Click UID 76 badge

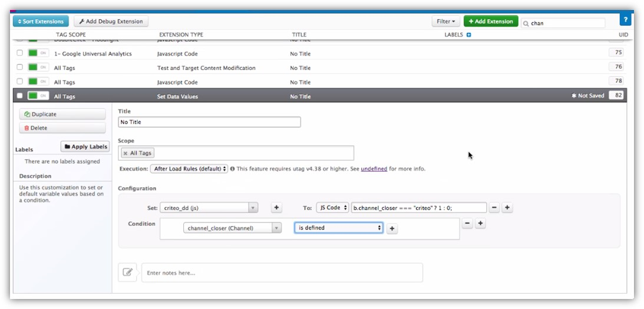point(616,67)
